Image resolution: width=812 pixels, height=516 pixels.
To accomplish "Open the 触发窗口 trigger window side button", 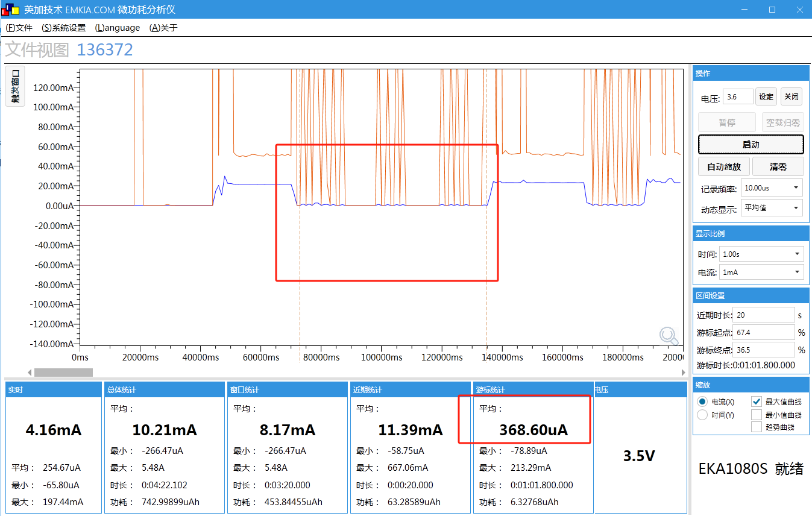I will [15, 86].
